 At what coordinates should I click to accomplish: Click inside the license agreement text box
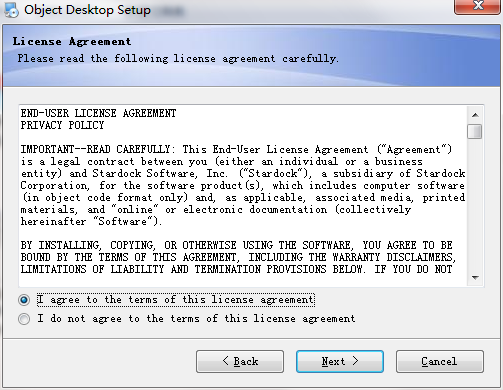[243, 196]
